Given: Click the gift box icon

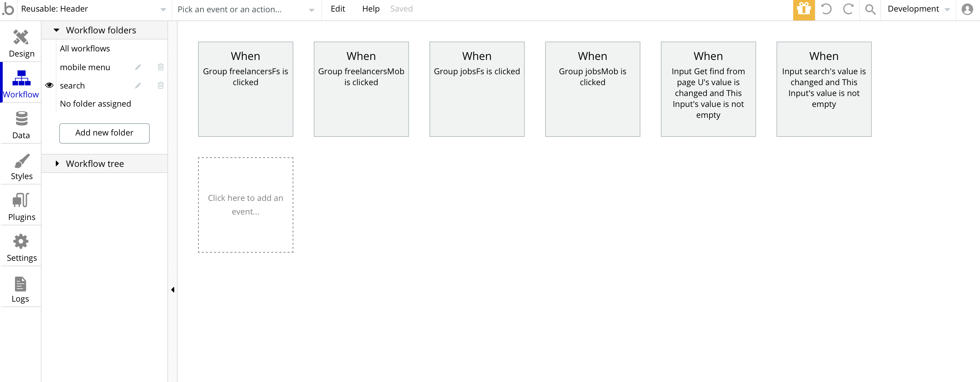Looking at the screenshot, I should tap(803, 9).
